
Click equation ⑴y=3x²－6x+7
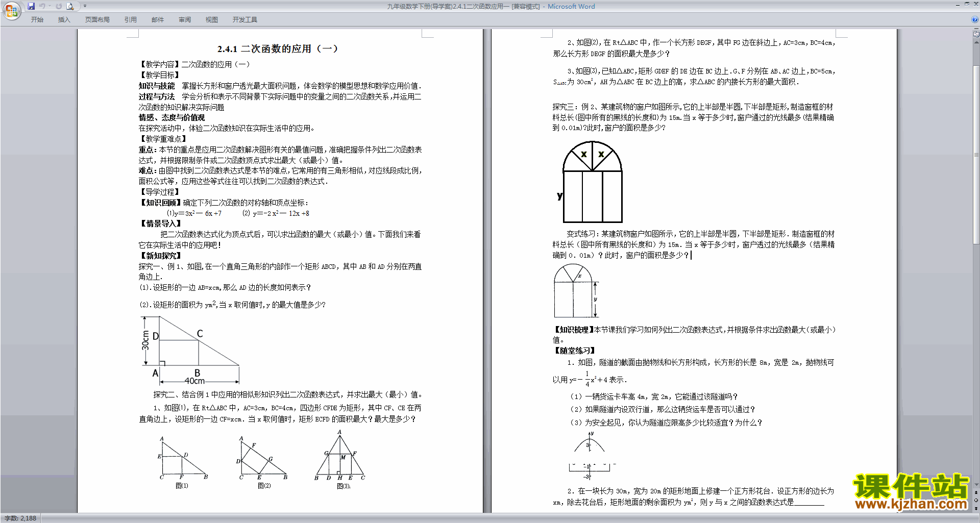(x=194, y=213)
